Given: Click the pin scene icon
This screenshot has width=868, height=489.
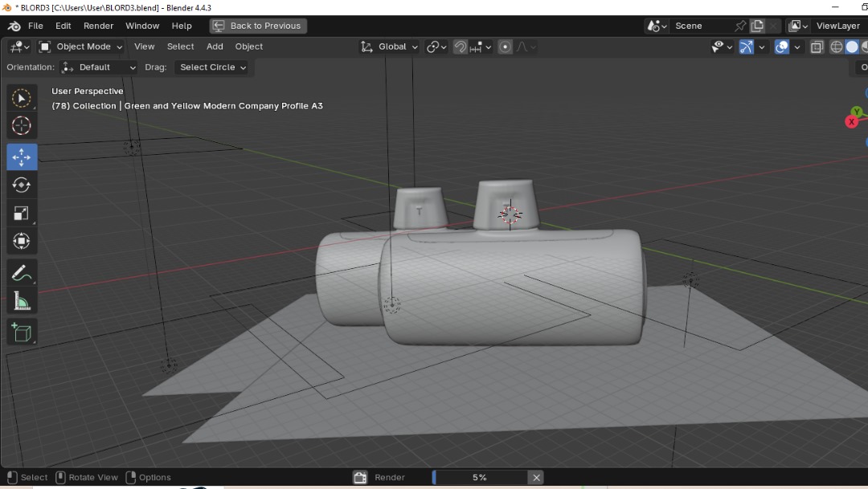Looking at the screenshot, I should (x=740, y=26).
